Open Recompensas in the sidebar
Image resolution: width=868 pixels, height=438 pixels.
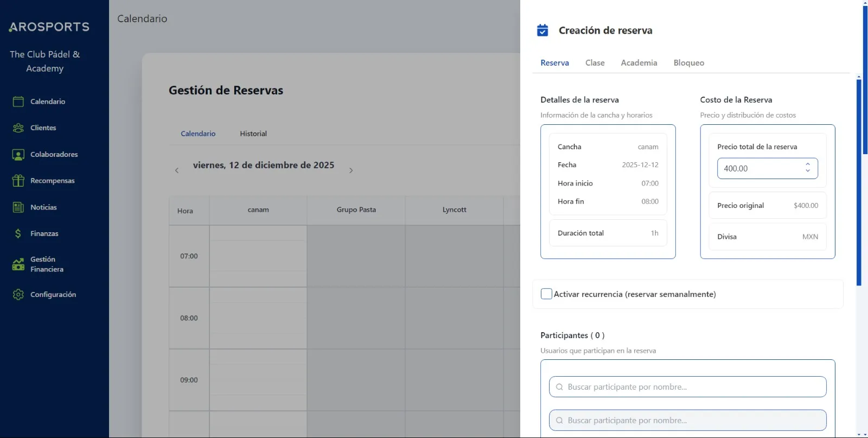point(53,181)
